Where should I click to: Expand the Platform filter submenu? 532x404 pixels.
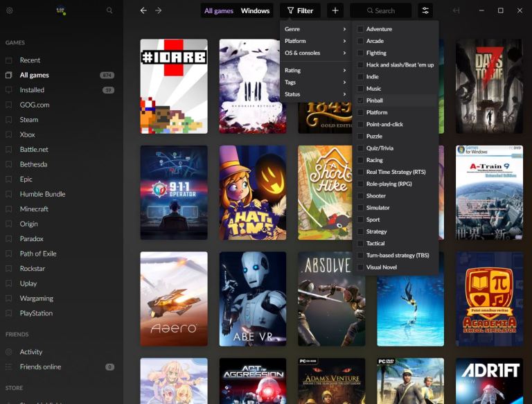point(315,41)
